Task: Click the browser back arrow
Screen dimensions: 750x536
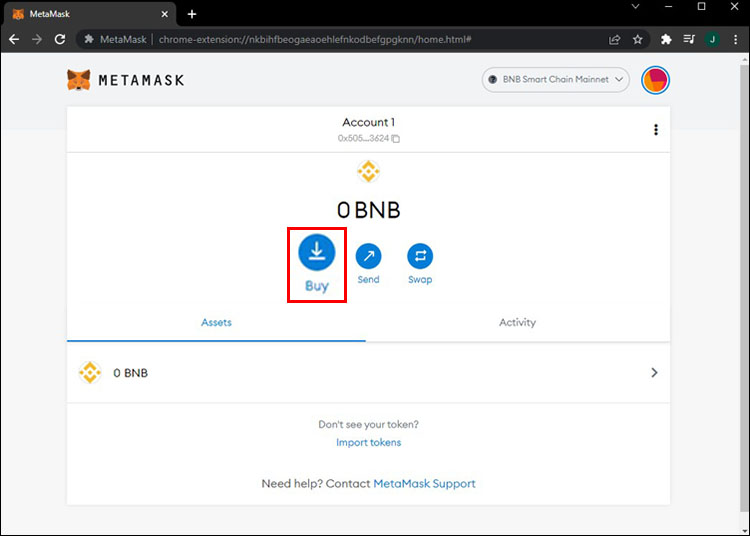Action: [14, 39]
